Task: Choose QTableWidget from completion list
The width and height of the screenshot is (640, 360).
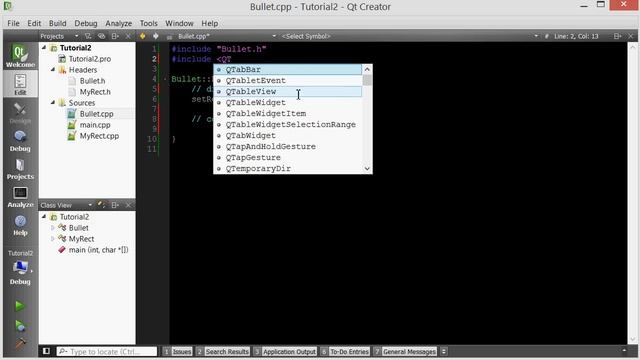Action: (x=288, y=102)
